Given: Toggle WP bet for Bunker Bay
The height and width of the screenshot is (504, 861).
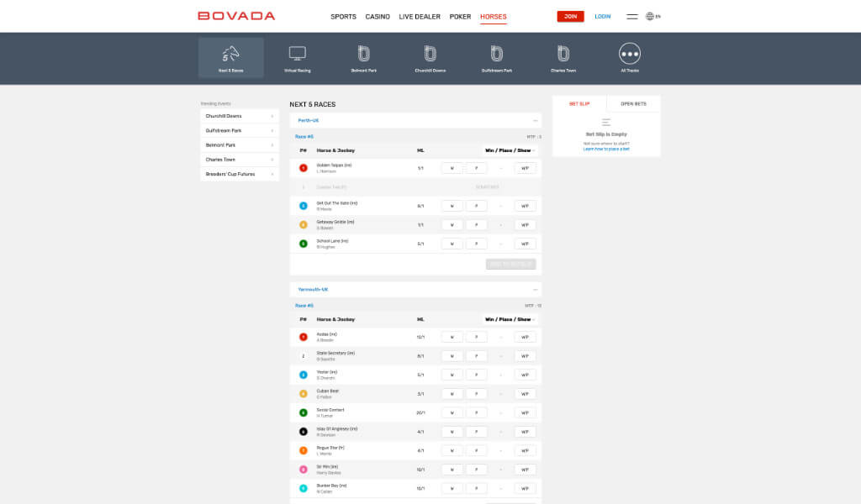Looking at the screenshot, I should coord(525,488).
